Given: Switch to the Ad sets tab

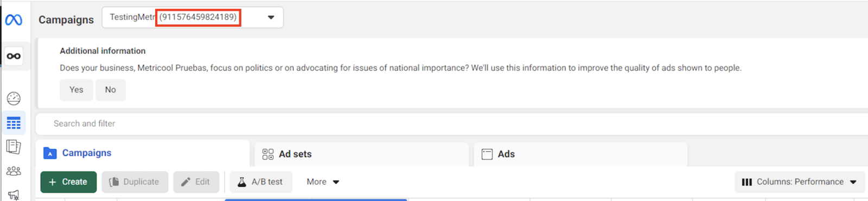Looking at the screenshot, I should (361, 154).
